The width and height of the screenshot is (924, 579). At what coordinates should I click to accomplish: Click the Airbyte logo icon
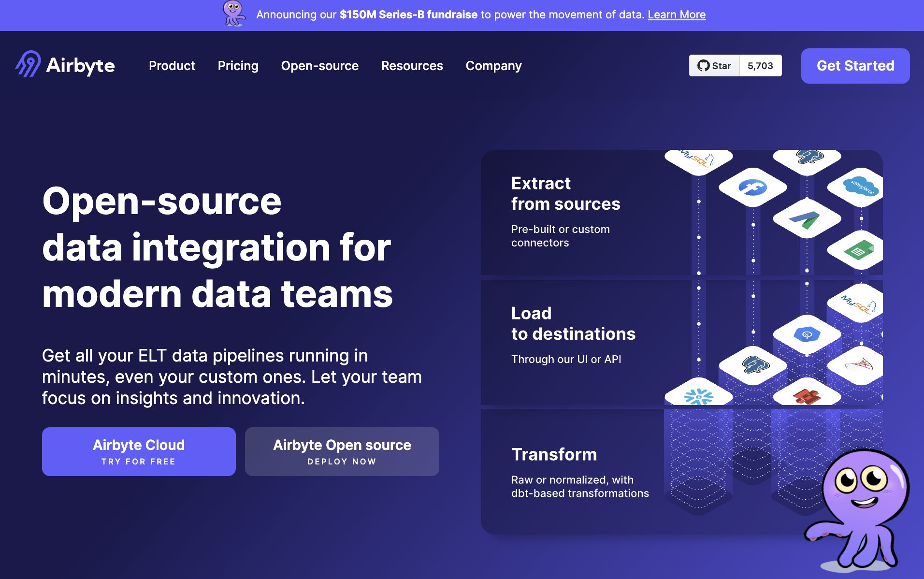(x=28, y=64)
